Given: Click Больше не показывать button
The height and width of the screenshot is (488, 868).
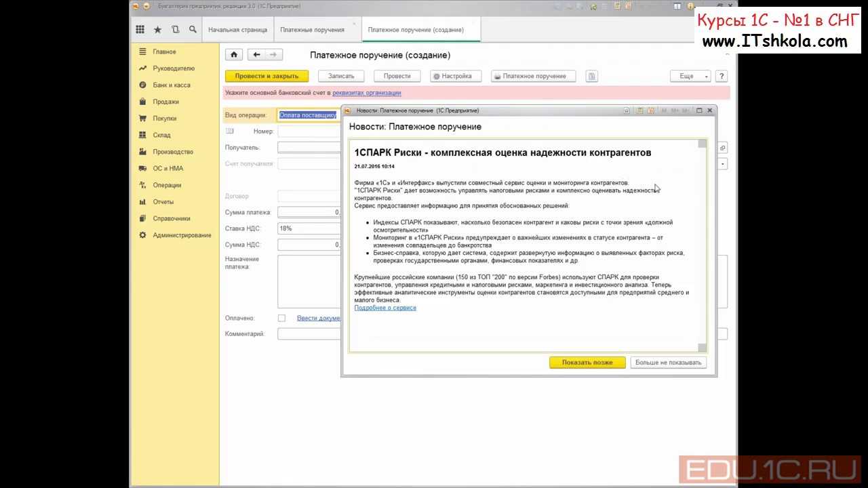Looking at the screenshot, I should click(668, 363).
